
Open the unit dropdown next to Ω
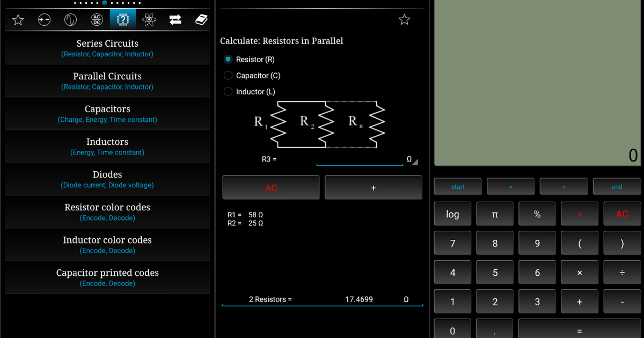tap(412, 159)
